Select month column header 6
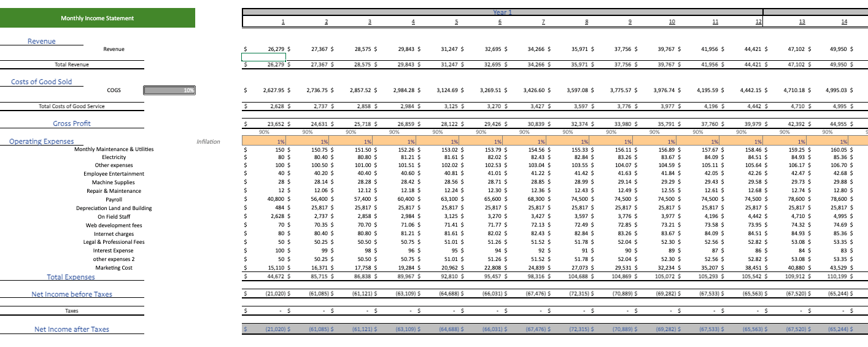The width and height of the screenshot is (868, 347). [x=500, y=22]
